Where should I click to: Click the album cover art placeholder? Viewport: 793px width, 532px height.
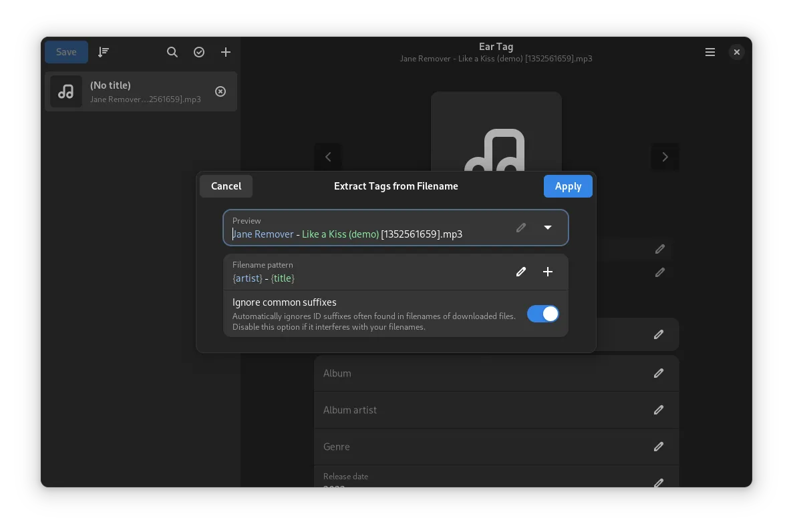[496, 132]
